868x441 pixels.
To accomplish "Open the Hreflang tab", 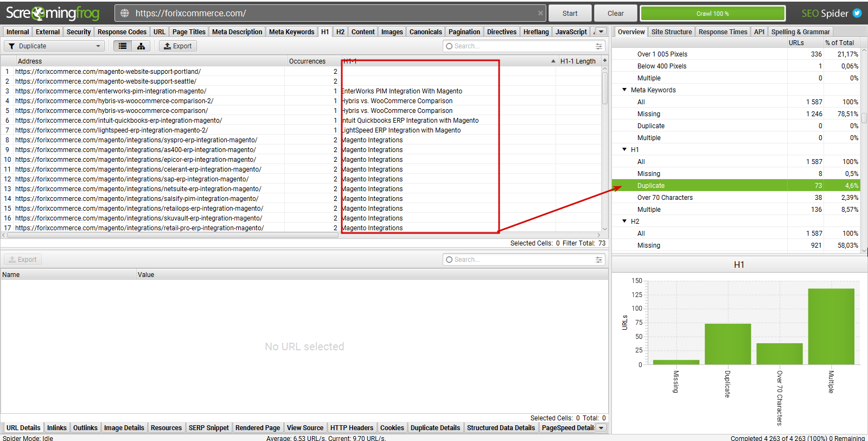I will [x=536, y=31].
